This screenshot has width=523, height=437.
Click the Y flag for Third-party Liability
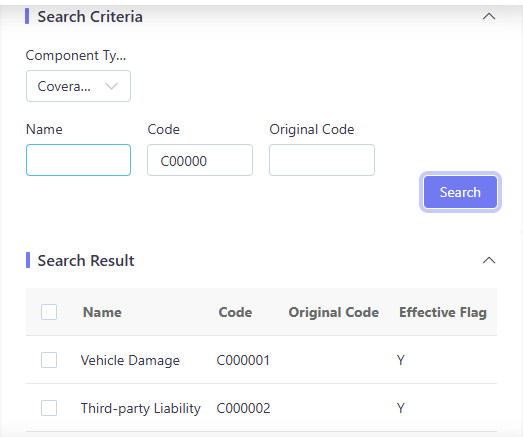[401, 408]
